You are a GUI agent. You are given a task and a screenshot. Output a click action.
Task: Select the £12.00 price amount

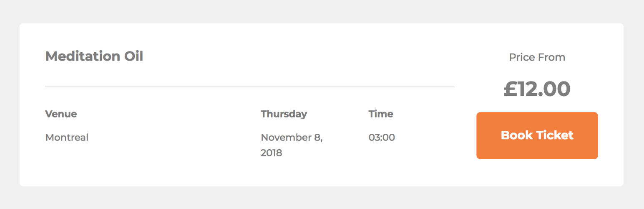pyautogui.click(x=537, y=89)
